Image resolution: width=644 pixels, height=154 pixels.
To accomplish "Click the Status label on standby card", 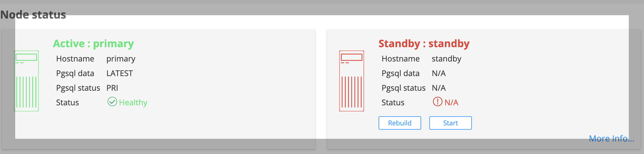I will coord(393,103).
